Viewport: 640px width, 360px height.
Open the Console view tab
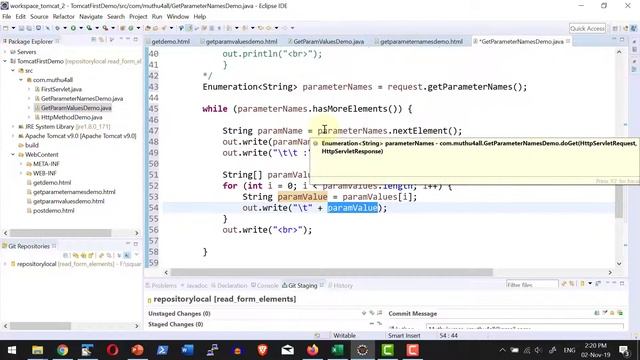[x=264, y=285]
